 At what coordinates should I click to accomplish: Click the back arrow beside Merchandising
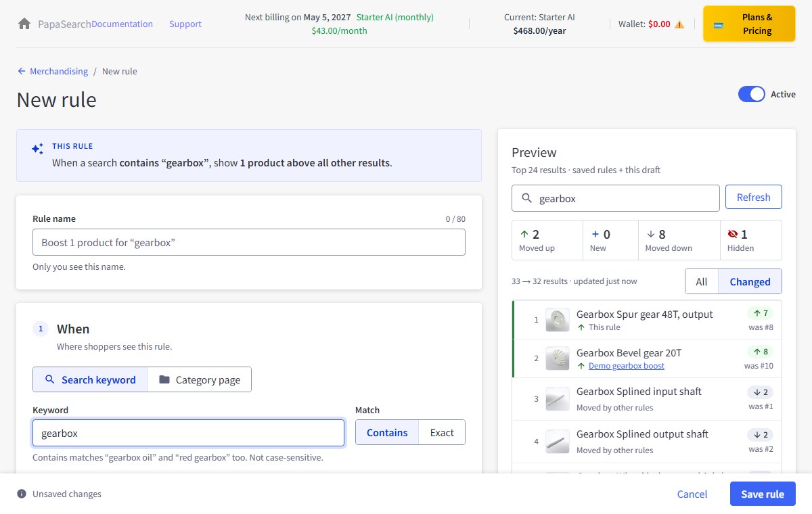pyautogui.click(x=22, y=71)
